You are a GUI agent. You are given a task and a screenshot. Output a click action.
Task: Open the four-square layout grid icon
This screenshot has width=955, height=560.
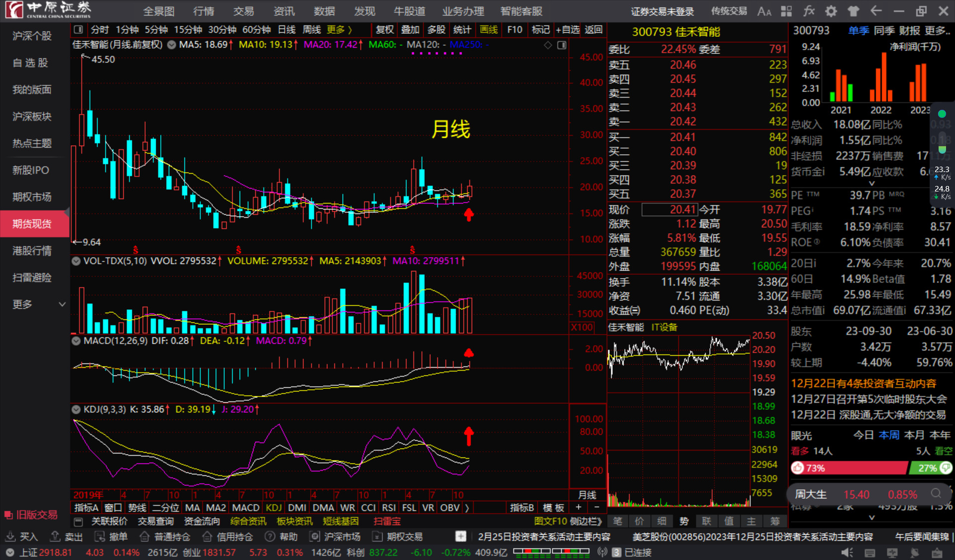(x=786, y=11)
